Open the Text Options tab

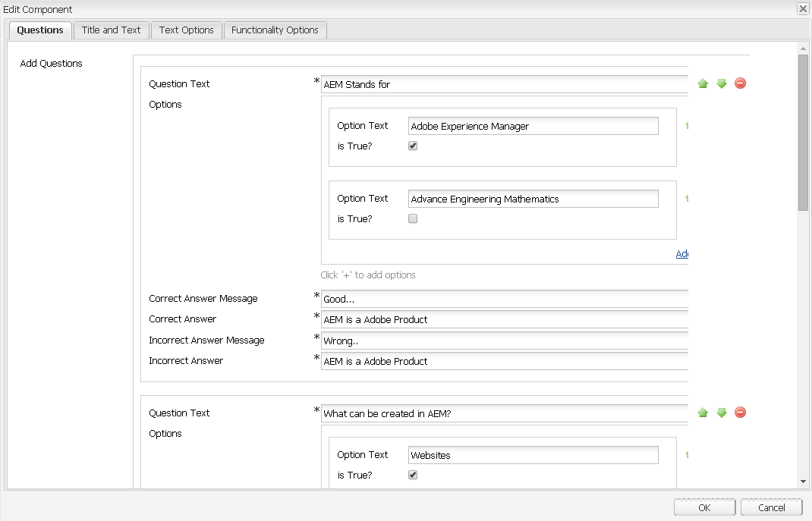[187, 30]
